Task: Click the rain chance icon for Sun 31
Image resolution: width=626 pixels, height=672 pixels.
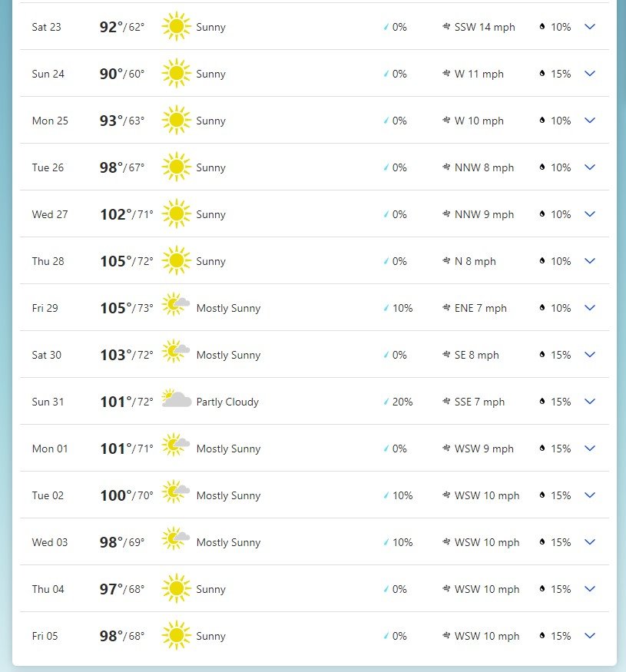Action: (x=386, y=402)
